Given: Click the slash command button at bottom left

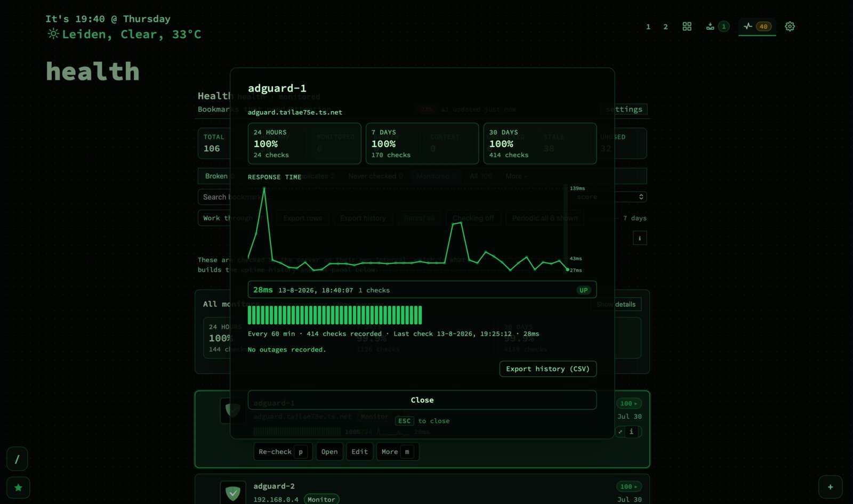Looking at the screenshot, I should pyautogui.click(x=17, y=459).
